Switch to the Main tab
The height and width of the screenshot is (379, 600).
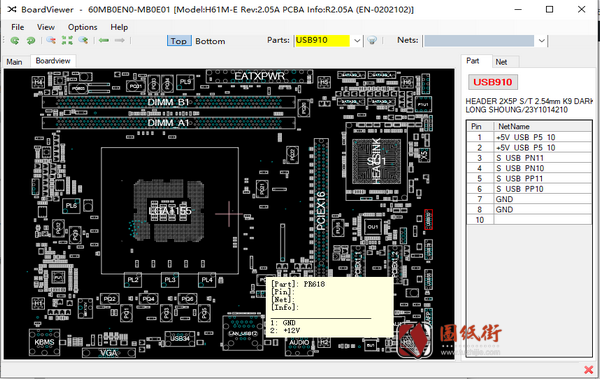[14, 62]
